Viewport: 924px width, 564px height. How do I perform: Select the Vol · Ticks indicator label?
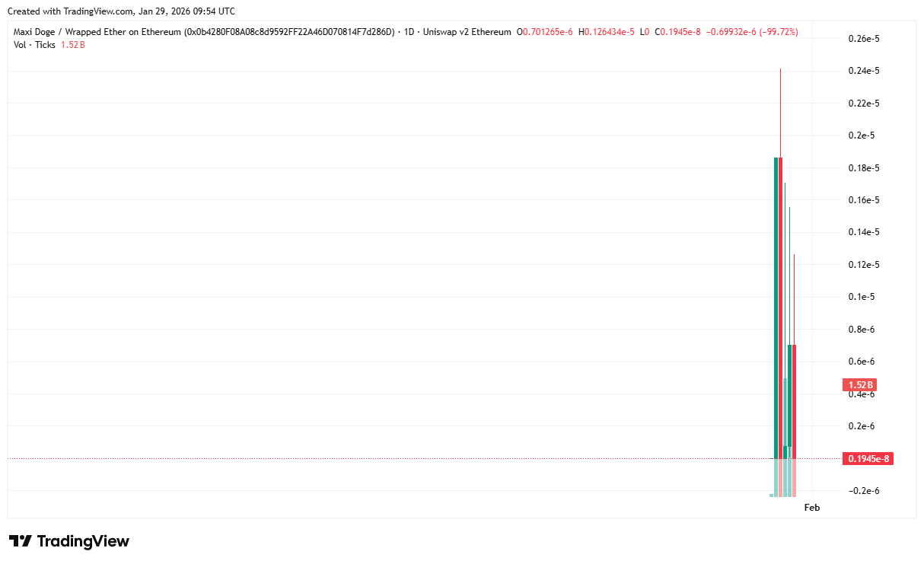34,45
